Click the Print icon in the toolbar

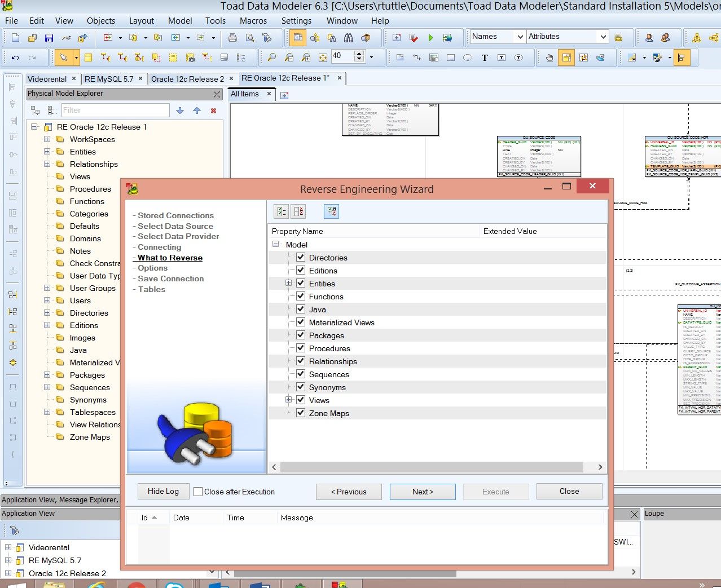(x=232, y=38)
